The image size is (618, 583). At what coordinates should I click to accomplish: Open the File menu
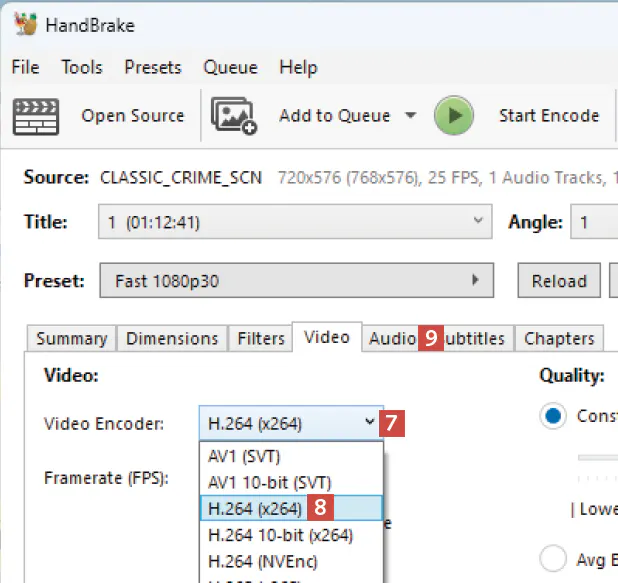[x=25, y=67]
